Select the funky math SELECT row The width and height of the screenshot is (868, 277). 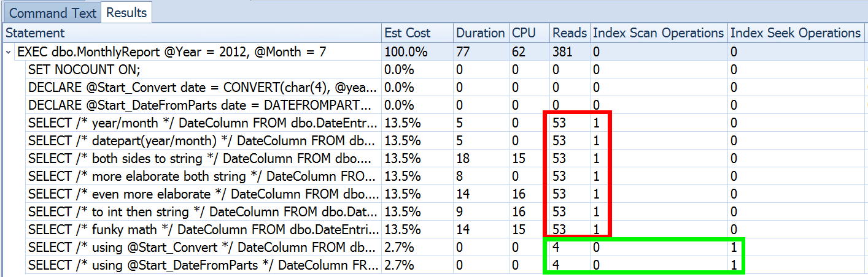point(434,230)
